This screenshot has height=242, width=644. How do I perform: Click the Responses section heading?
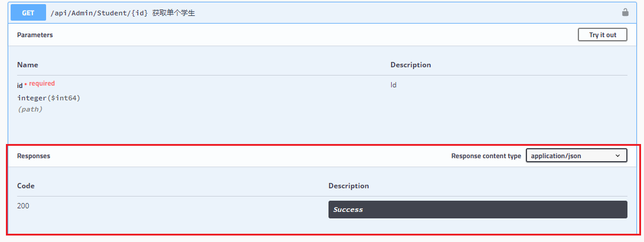click(34, 156)
